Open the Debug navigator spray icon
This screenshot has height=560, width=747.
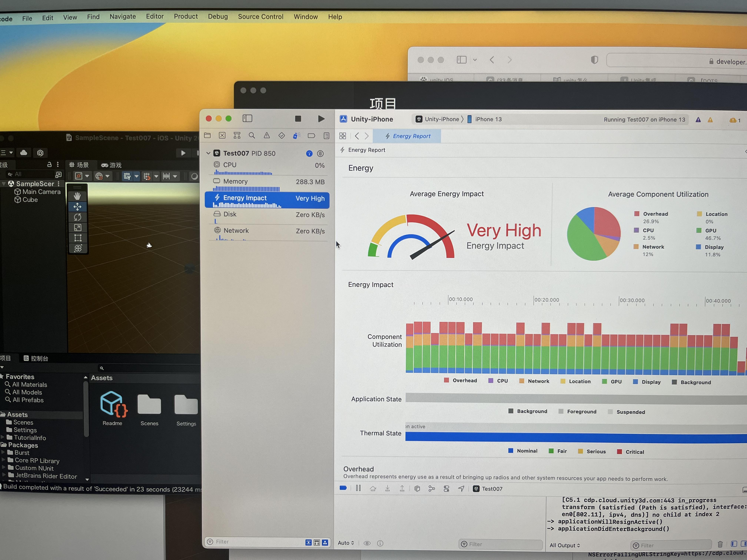click(x=296, y=136)
